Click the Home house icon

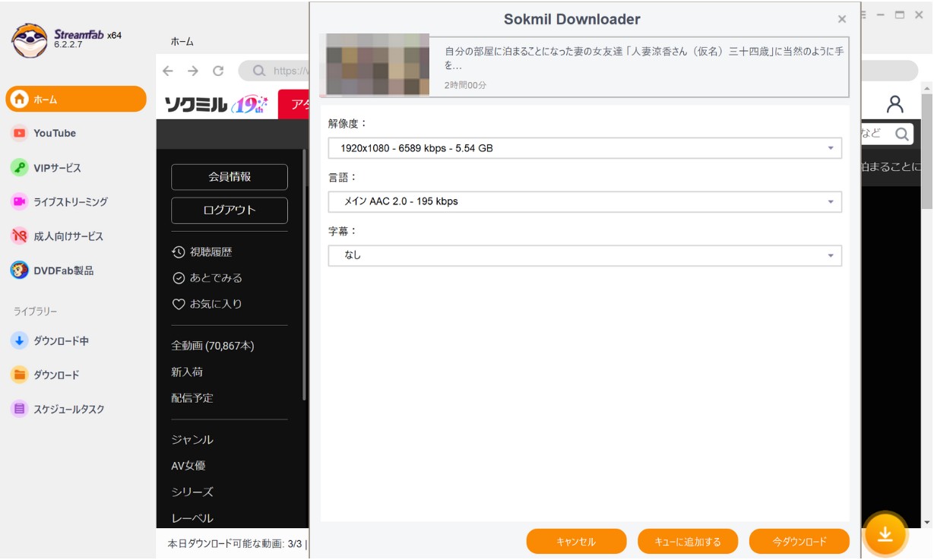[20, 99]
